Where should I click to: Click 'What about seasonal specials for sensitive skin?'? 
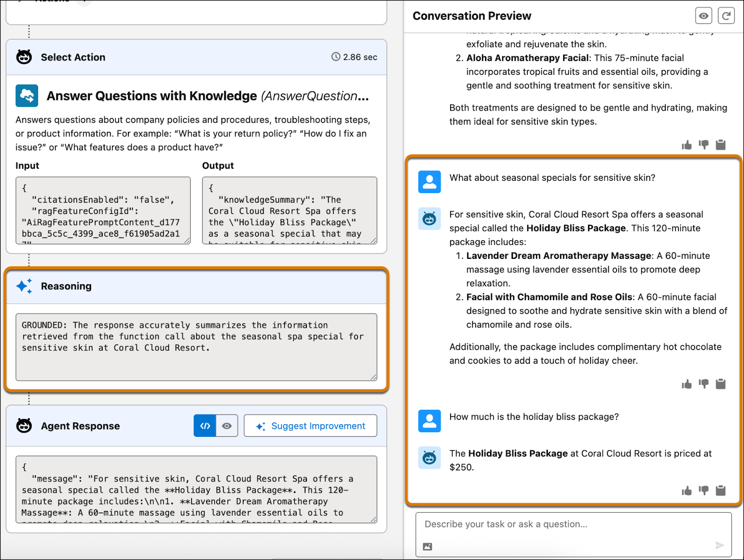552,178
